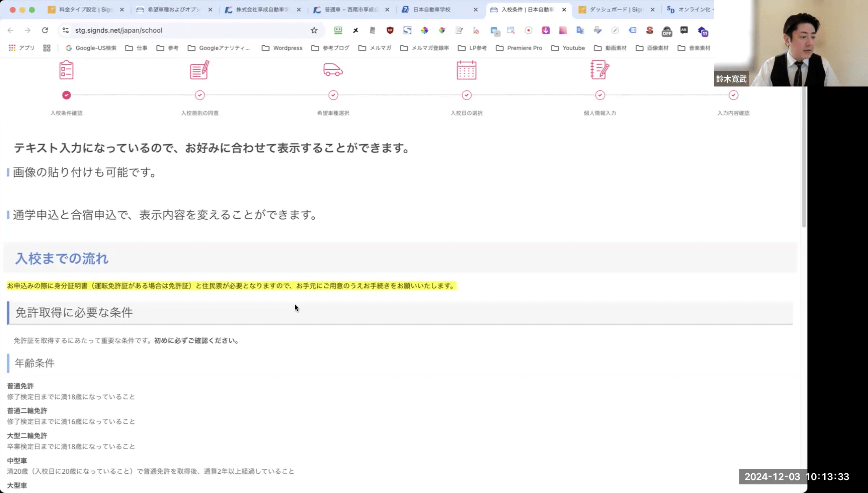Viewport: 868px width, 493px height.
Task: Expand the Googleアナリティ… bookmarks folder
Action: click(219, 48)
